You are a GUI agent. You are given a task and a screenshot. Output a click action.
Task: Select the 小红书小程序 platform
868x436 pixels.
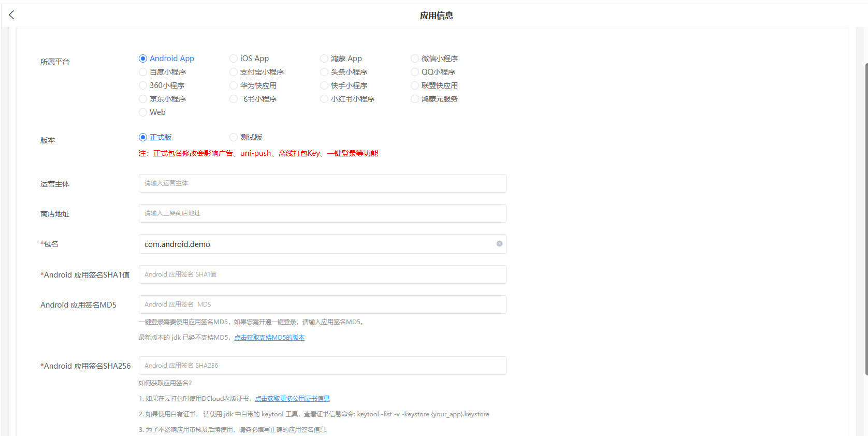tap(324, 99)
